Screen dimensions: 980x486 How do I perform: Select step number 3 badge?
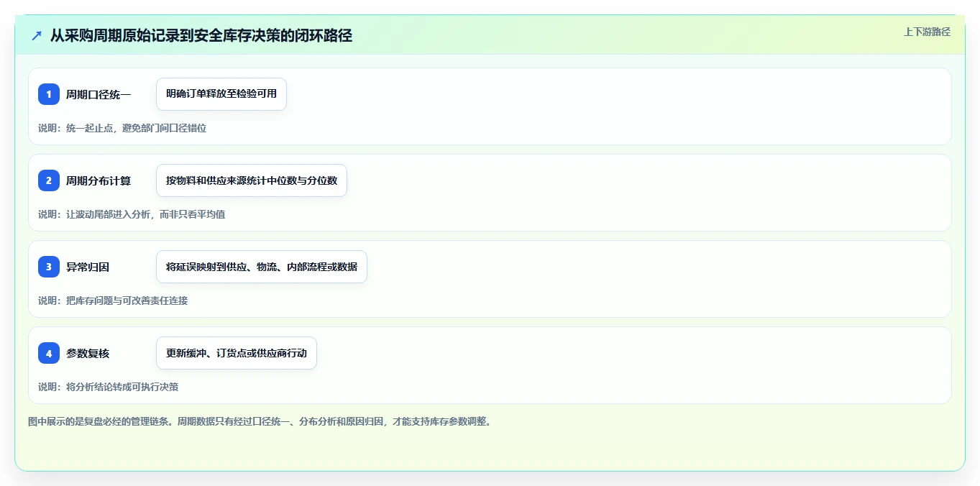point(49,267)
